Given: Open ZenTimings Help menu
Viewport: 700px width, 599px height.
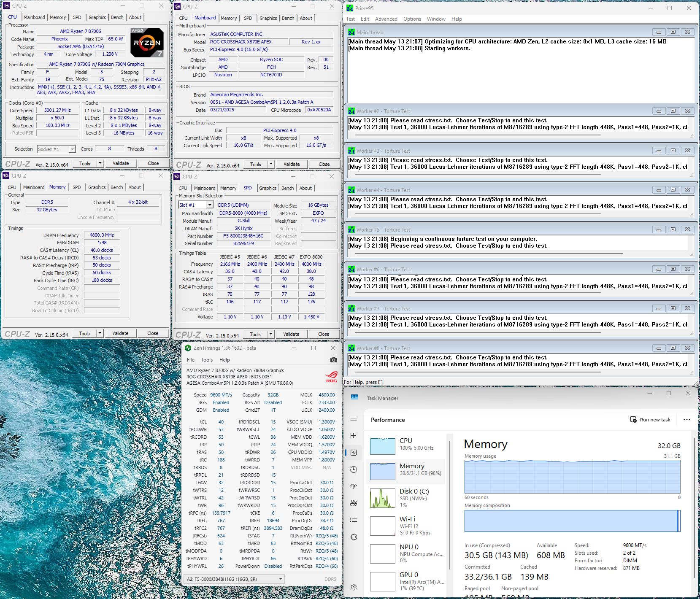Looking at the screenshot, I should [224, 360].
